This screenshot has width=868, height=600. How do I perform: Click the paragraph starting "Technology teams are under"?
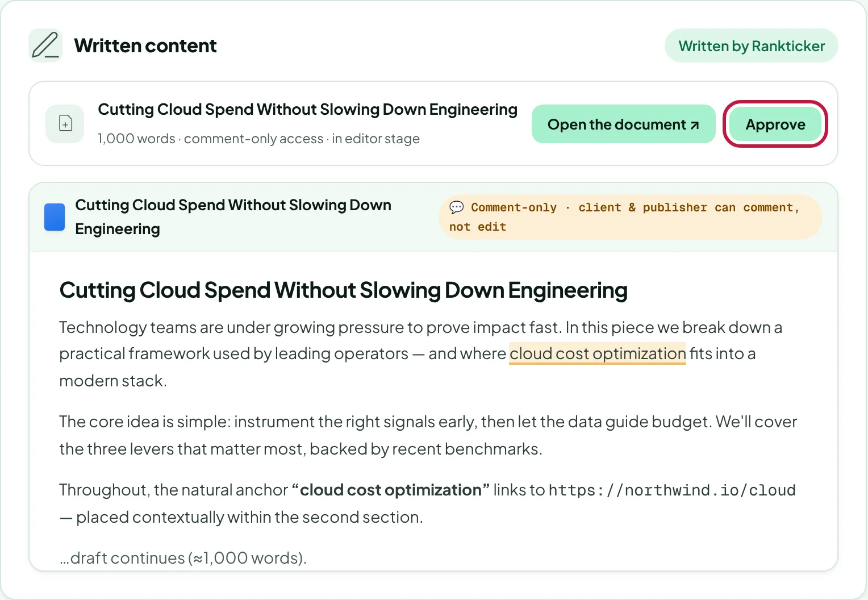click(421, 353)
